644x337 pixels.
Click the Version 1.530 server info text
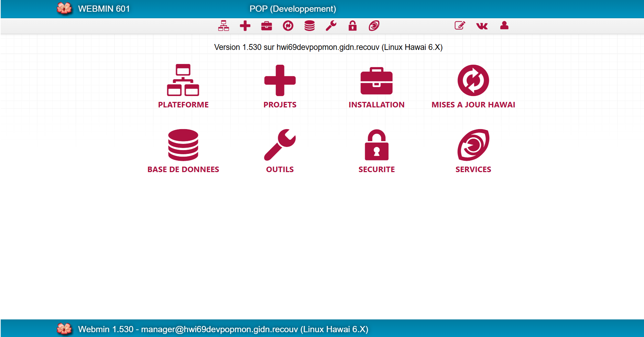click(328, 47)
